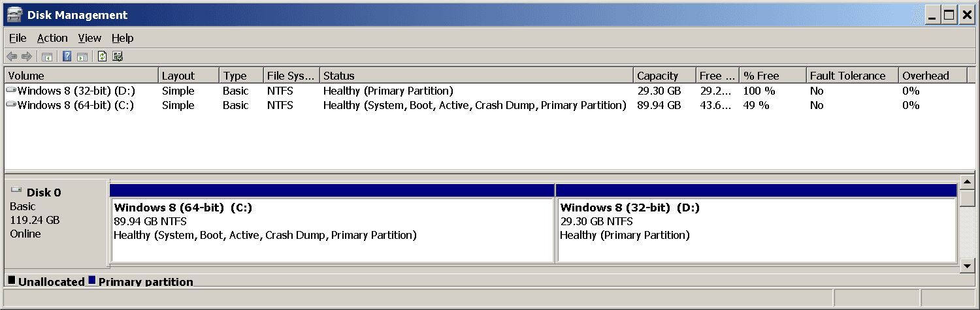Screen dimensions: 980x310
Task: Click Show/Hide Console Tree toolbar icon
Action: coord(47,56)
